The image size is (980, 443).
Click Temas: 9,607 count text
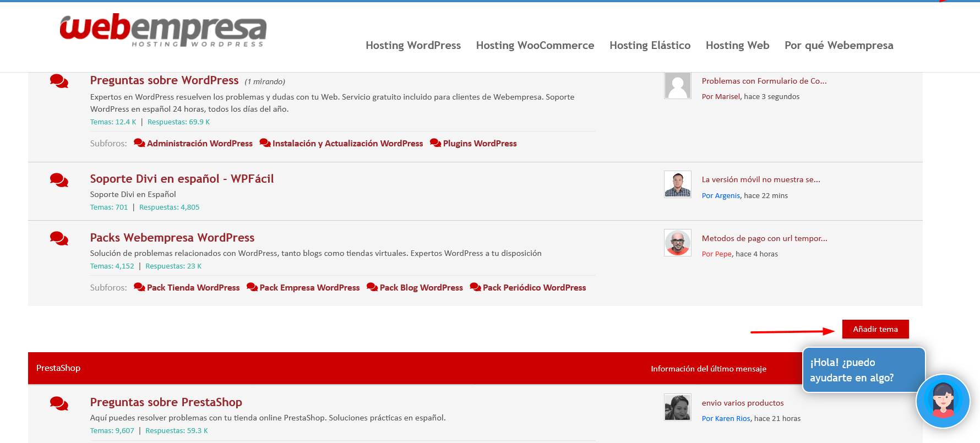112,431
